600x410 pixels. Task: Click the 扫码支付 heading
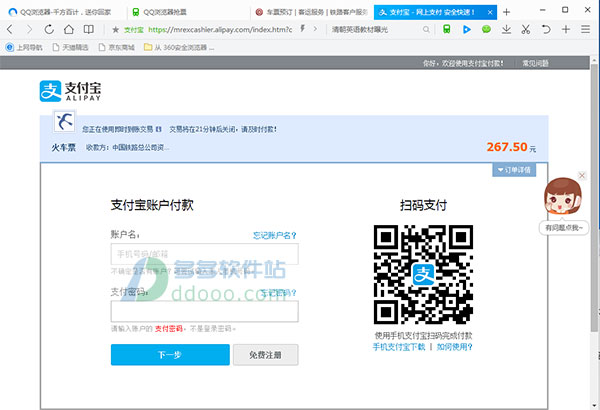coord(423,206)
